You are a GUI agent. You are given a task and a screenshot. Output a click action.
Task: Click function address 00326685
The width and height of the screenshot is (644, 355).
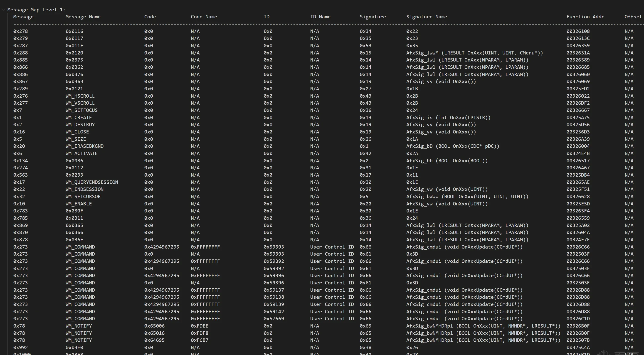pyautogui.click(x=578, y=67)
